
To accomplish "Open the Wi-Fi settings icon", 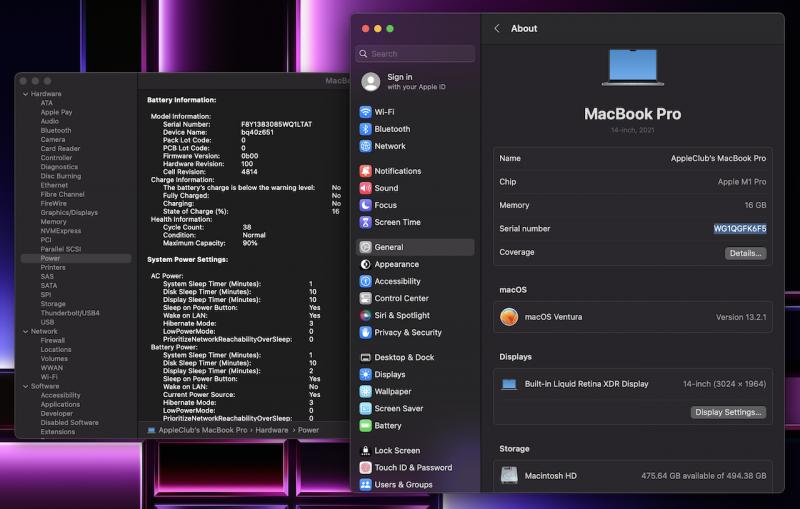I will click(x=365, y=112).
